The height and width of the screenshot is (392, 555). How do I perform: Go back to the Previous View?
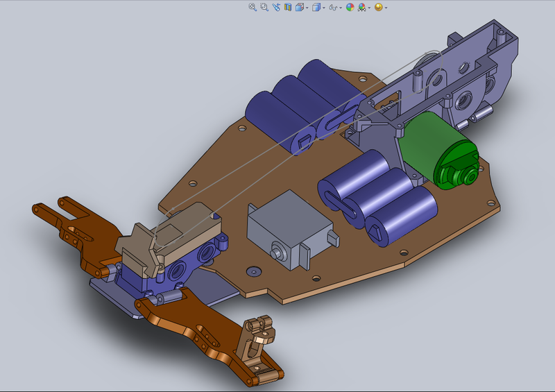[x=276, y=7]
